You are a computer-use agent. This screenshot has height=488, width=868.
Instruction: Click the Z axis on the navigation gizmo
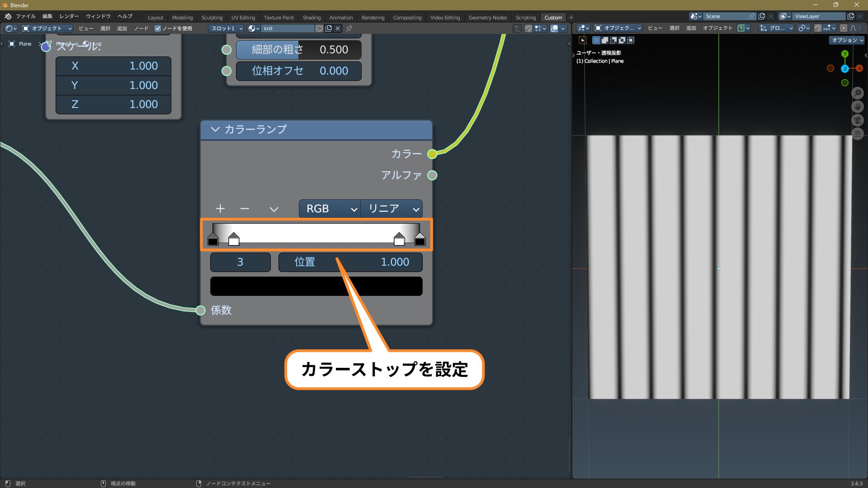[x=844, y=69]
